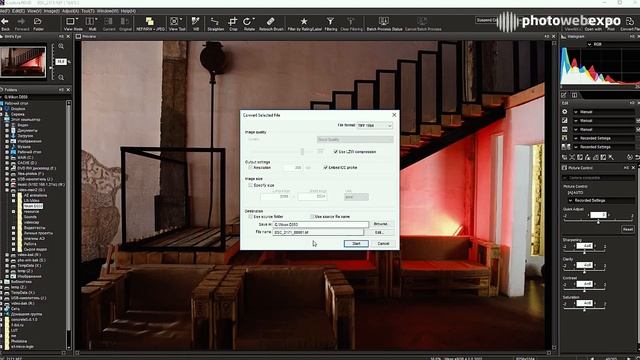Click the Back navigation arrow
The height and width of the screenshot is (360, 640).
pyautogui.click(x=5, y=22)
